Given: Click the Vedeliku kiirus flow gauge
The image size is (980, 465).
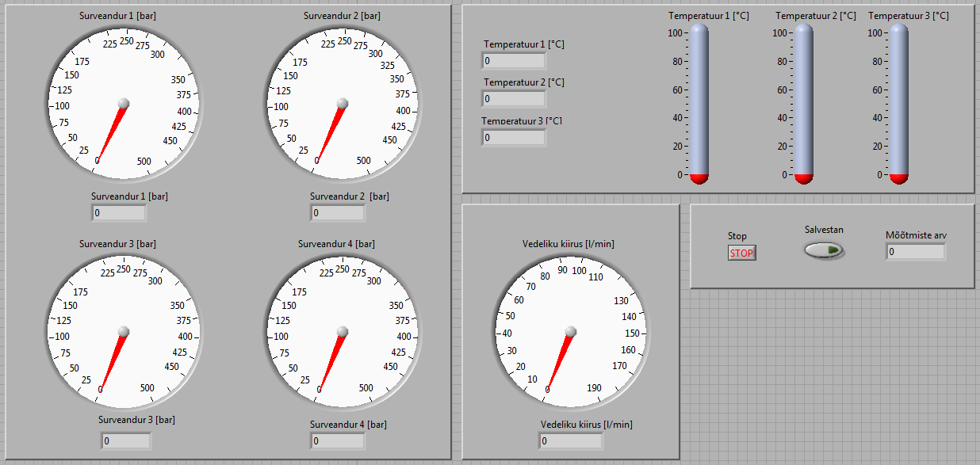Looking at the screenshot, I should coord(570,331).
